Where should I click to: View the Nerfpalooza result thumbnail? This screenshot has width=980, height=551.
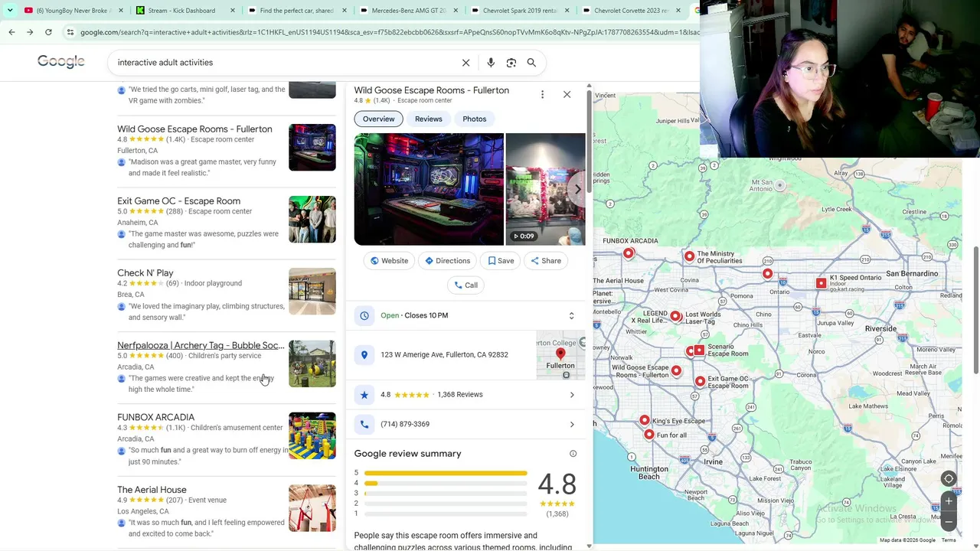(x=312, y=364)
